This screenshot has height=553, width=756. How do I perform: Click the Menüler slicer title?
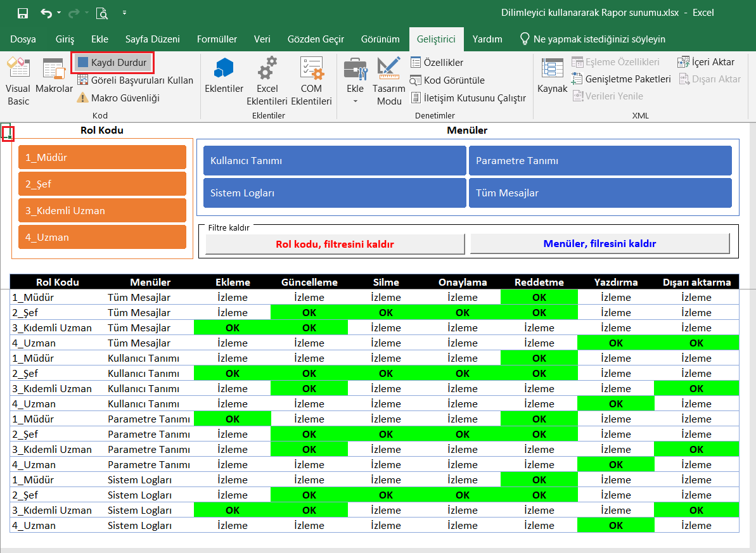[466, 130]
